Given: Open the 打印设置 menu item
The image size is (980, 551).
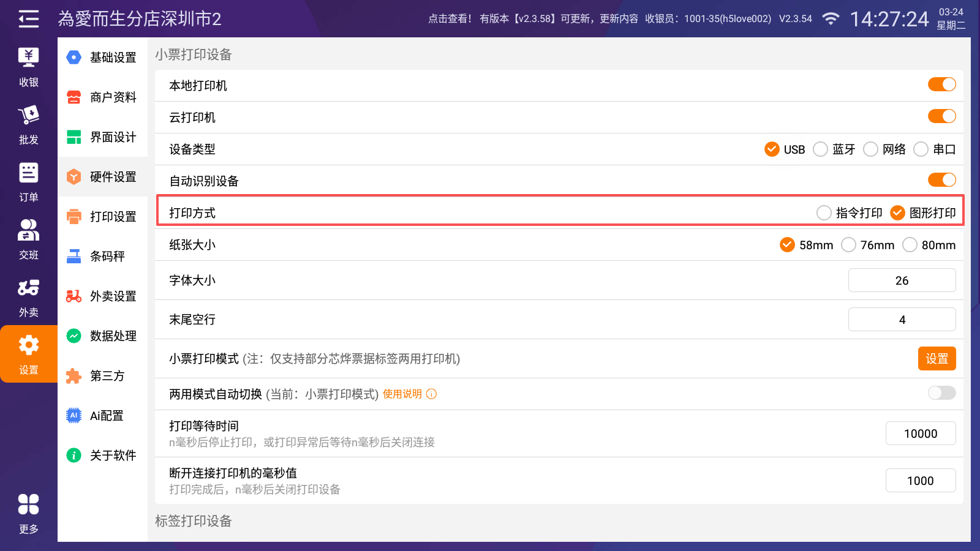Looking at the screenshot, I should (x=102, y=217).
